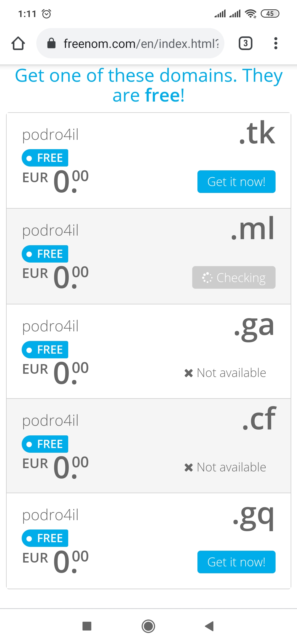The image size is (297, 644).
Task: Tap the browser home icon
Action: pos(18,43)
